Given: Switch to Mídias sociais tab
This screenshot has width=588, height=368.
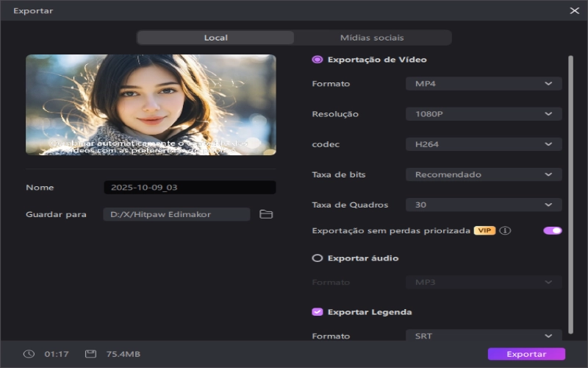Looking at the screenshot, I should (372, 38).
